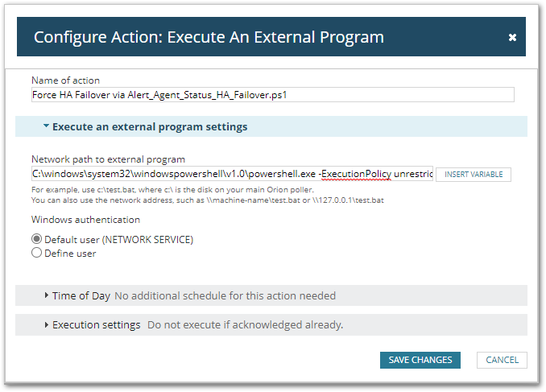Select the Default user radio button

click(36, 239)
